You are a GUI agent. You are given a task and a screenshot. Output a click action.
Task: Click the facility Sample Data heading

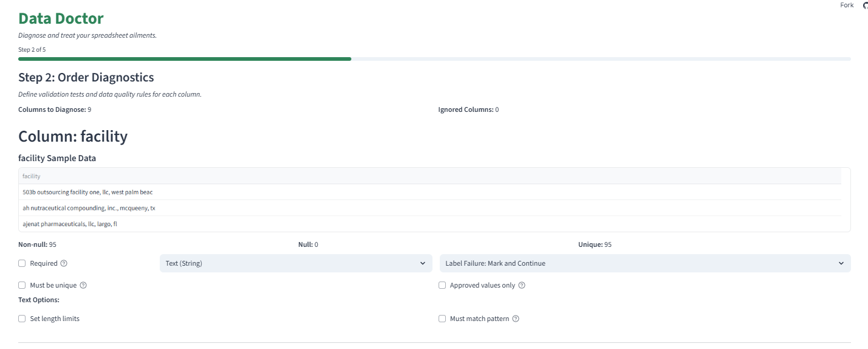[x=57, y=158]
